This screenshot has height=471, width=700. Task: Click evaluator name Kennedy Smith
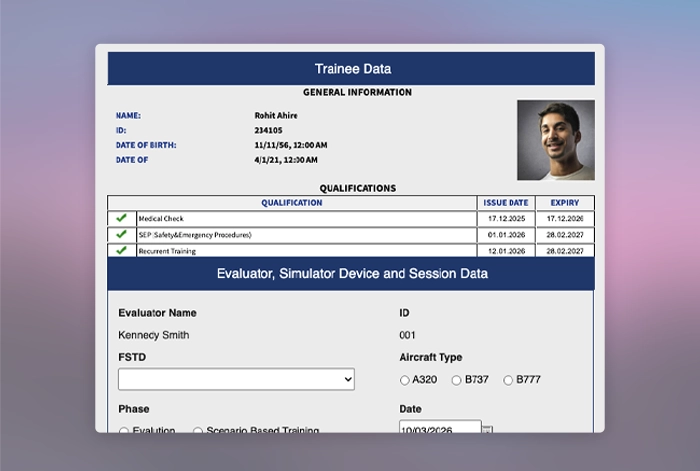(x=154, y=335)
